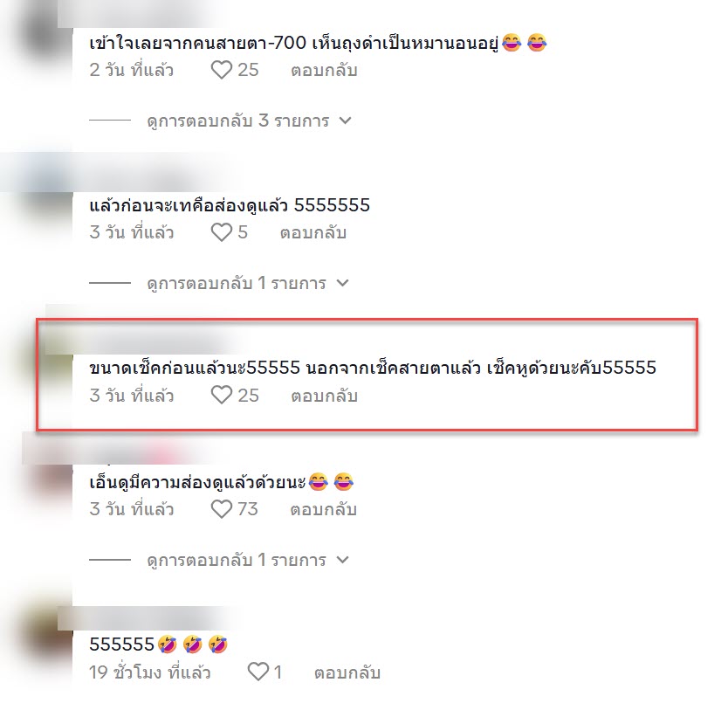Tap the heart on comment with 5 likes
Image resolution: width=728 pixels, height=710 pixels.
[x=222, y=232]
